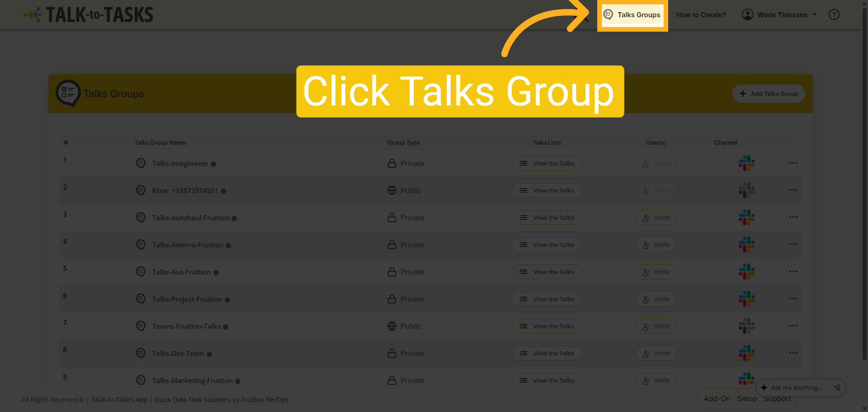The image size is (868, 412).
Task: Open more options for Talks-Asa-Fruition row
Action: [793, 271]
